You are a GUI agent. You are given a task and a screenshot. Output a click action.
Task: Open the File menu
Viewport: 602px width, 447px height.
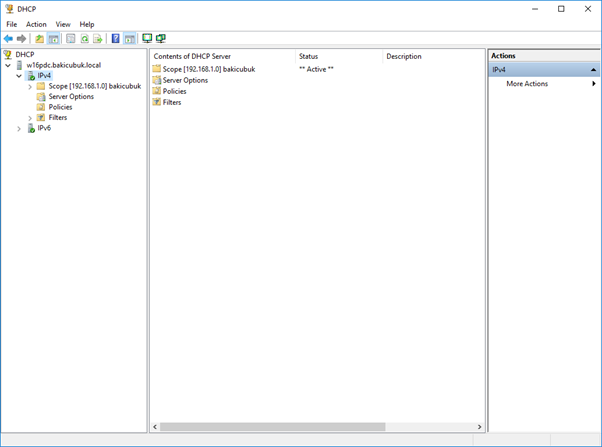(12, 24)
